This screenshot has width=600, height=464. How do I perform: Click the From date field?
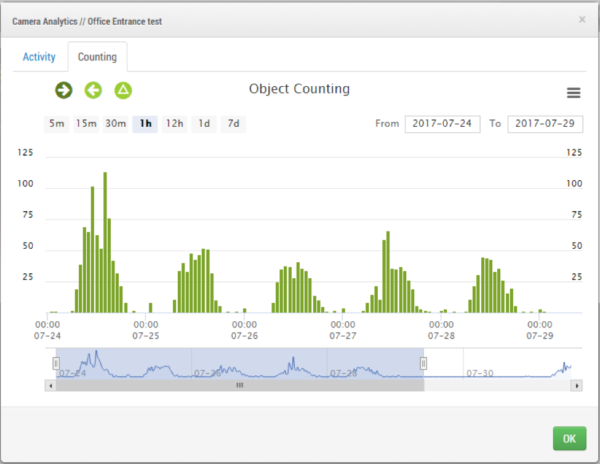tap(442, 124)
